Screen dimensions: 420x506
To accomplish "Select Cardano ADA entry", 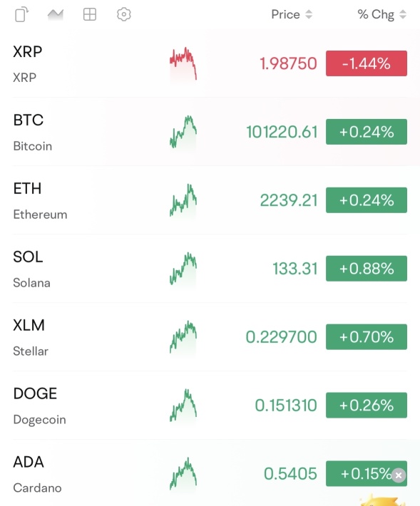I will click(210, 473).
